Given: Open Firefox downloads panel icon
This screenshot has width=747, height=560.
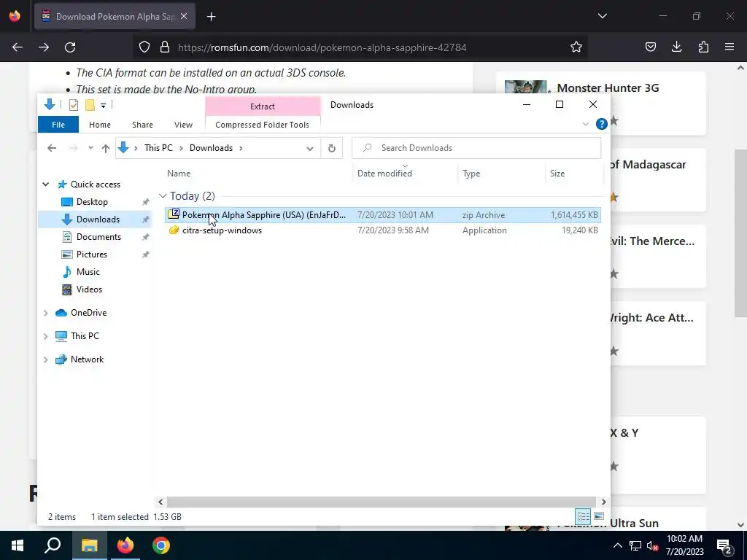Looking at the screenshot, I should click(x=676, y=47).
